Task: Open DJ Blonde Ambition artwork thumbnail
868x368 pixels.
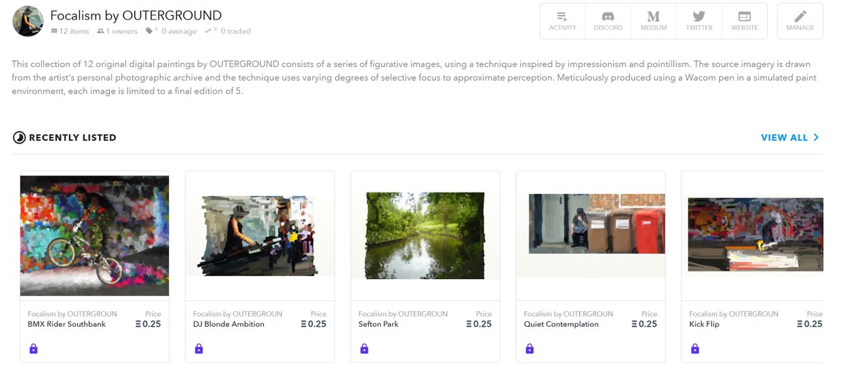Action: tap(260, 235)
